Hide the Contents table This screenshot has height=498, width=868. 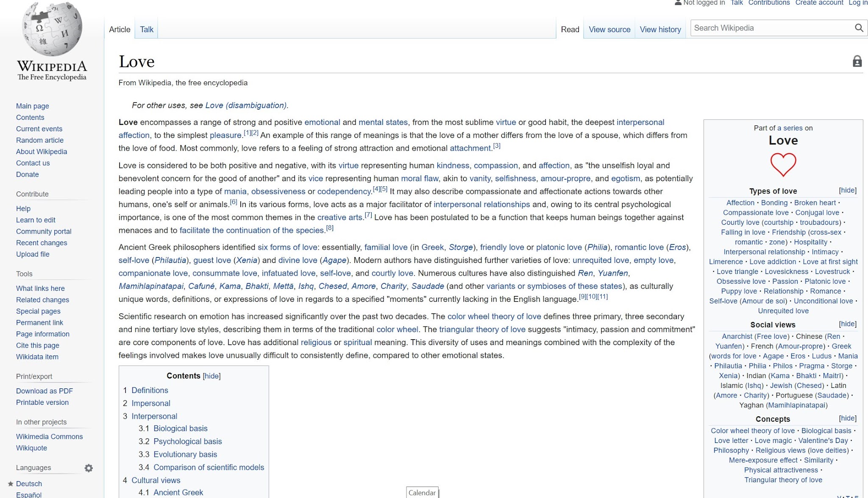pyautogui.click(x=211, y=376)
